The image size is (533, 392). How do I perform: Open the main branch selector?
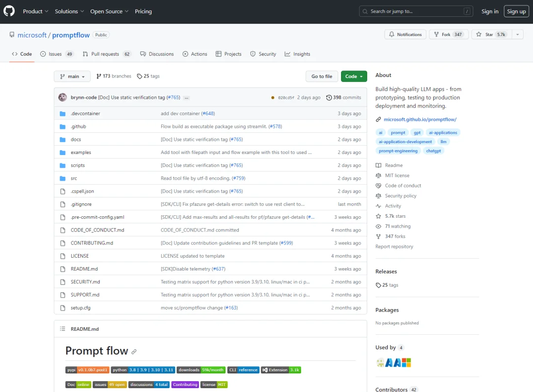point(72,77)
